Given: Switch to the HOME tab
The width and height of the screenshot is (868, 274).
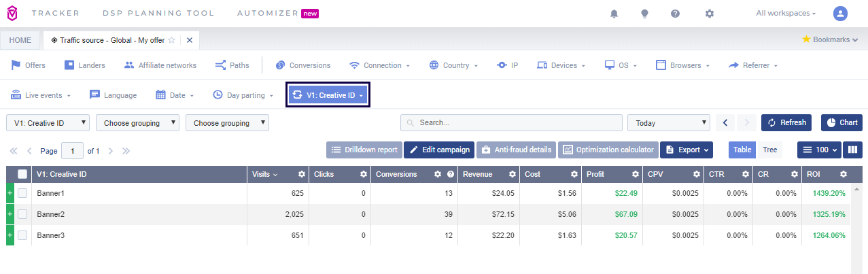Looking at the screenshot, I should click(20, 40).
